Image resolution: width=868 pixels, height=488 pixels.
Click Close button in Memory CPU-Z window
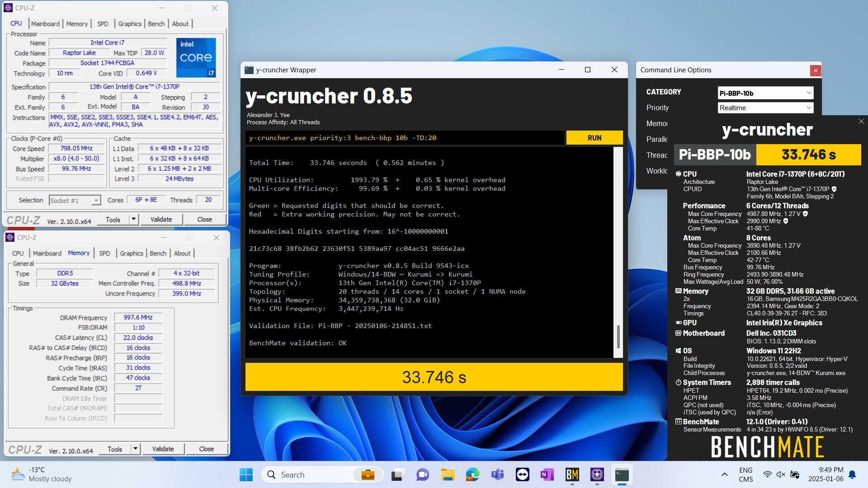pos(206,449)
